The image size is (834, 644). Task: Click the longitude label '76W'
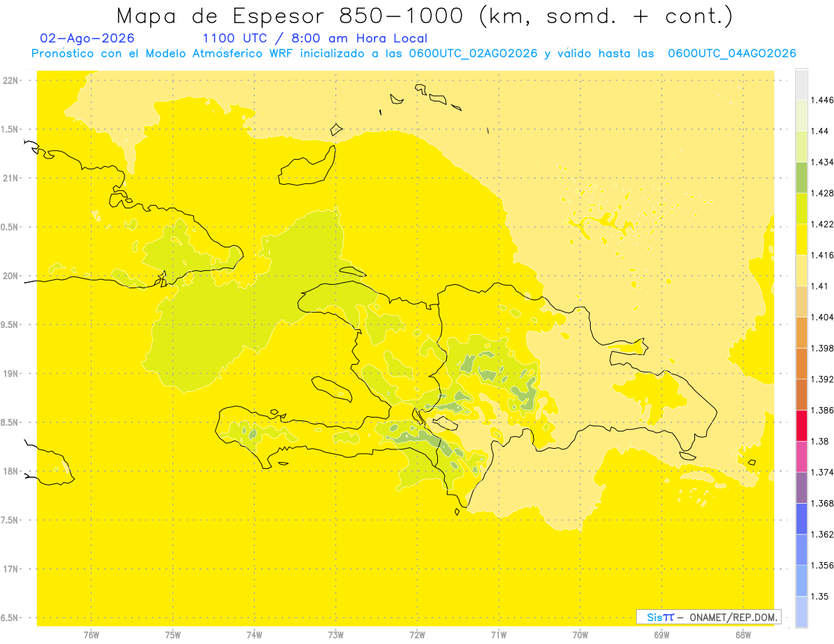pos(91,635)
